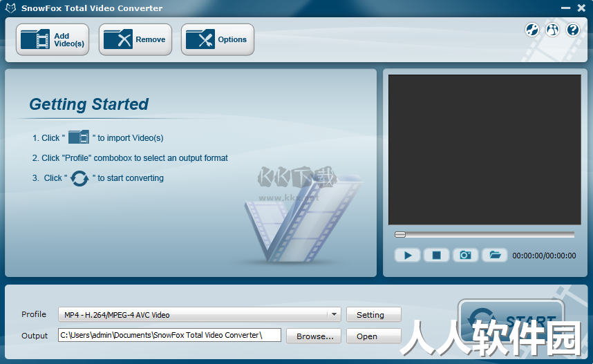Click the Add Video(s) button
Viewport: 593px width, 364px height.
(53, 39)
